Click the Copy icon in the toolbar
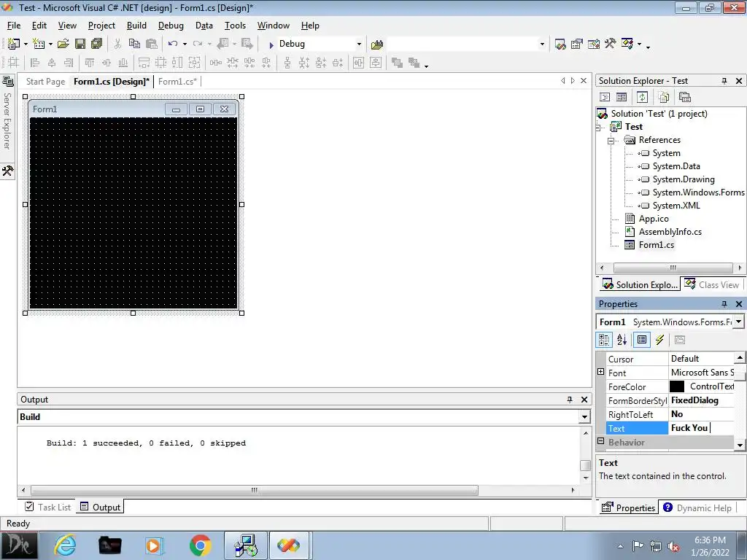Image resolution: width=747 pixels, height=560 pixels. click(x=135, y=44)
